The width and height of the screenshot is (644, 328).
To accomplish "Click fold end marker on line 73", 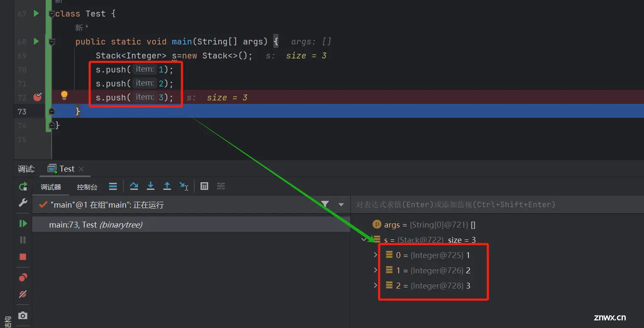I will click(52, 111).
